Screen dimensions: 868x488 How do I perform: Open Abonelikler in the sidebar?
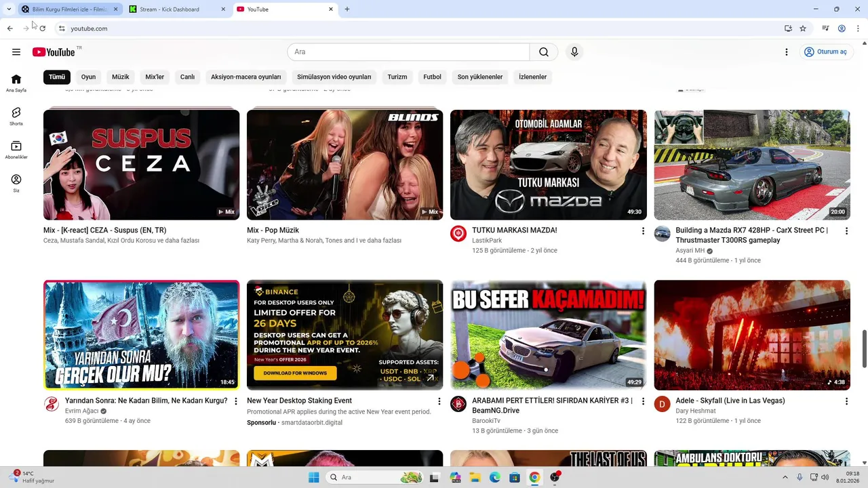[16, 150]
